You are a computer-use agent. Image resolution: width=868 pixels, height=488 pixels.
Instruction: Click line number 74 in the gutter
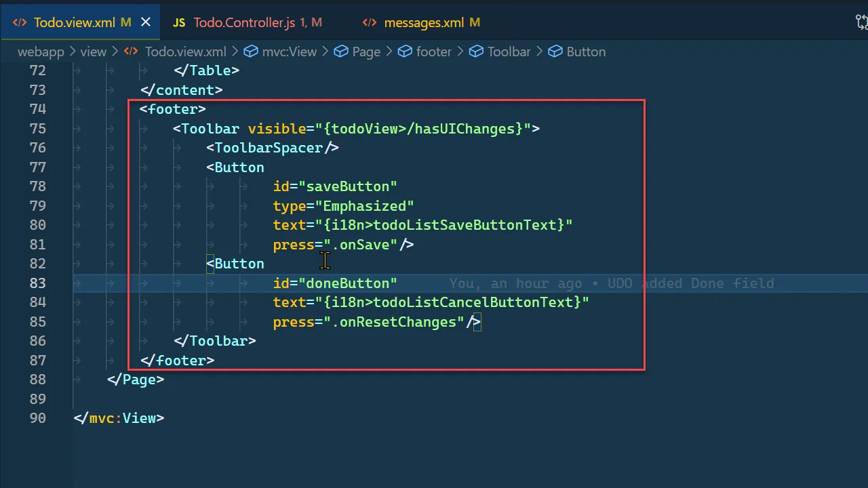(37, 109)
